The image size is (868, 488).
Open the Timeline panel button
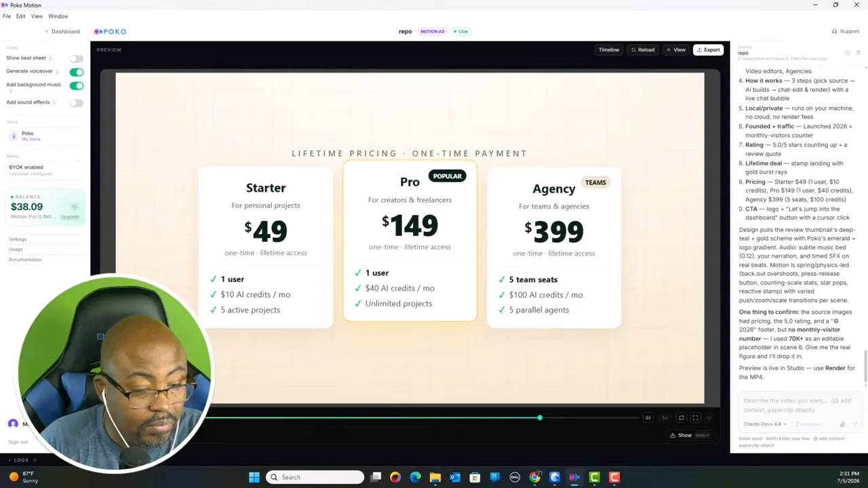point(609,49)
